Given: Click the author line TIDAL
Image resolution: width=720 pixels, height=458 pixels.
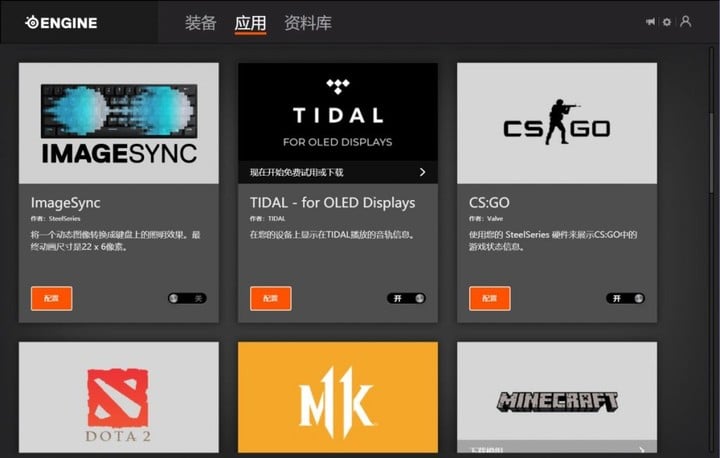Looking at the screenshot, I should click(267, 219).
